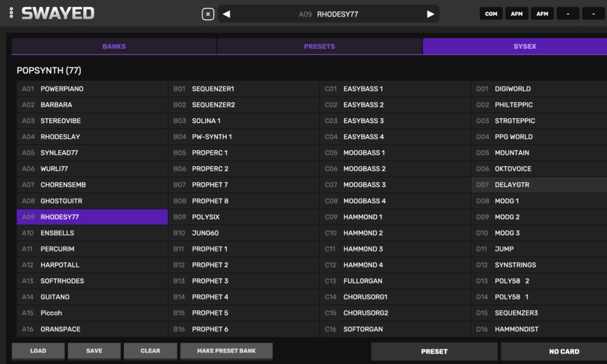This screenshot has width=607, height=364.
Task: Open the PRESETS tab
Action: coord(320,46)
